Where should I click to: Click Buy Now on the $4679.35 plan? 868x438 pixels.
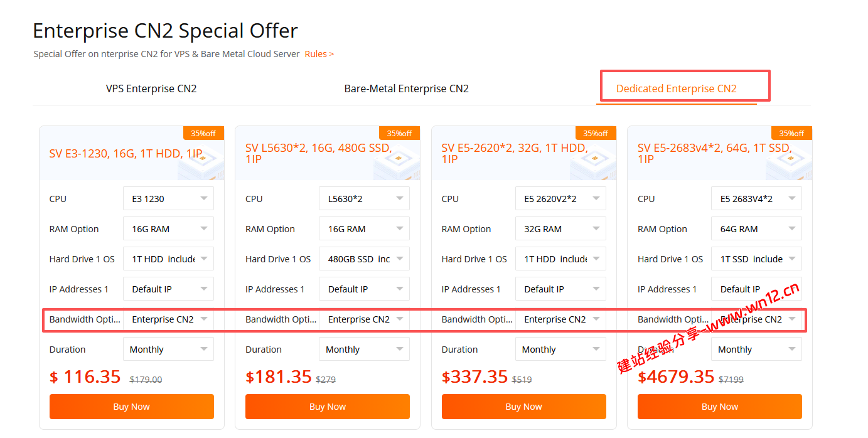tap(719, 407)
